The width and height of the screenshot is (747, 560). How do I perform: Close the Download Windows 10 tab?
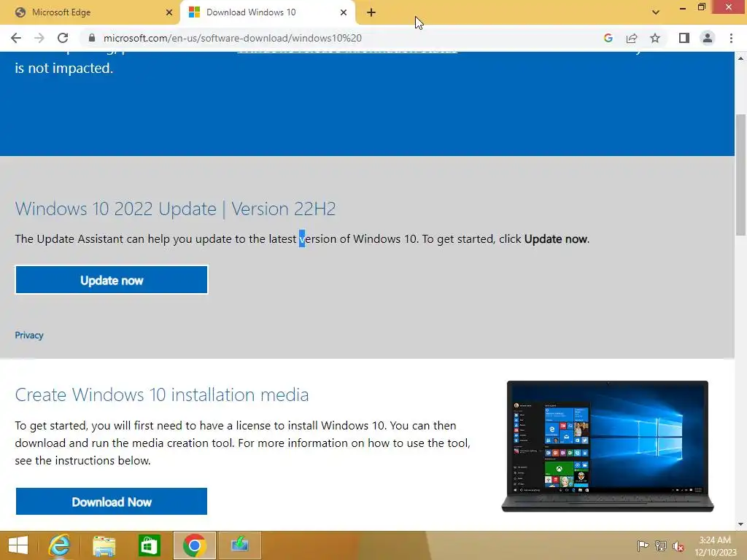344,12
